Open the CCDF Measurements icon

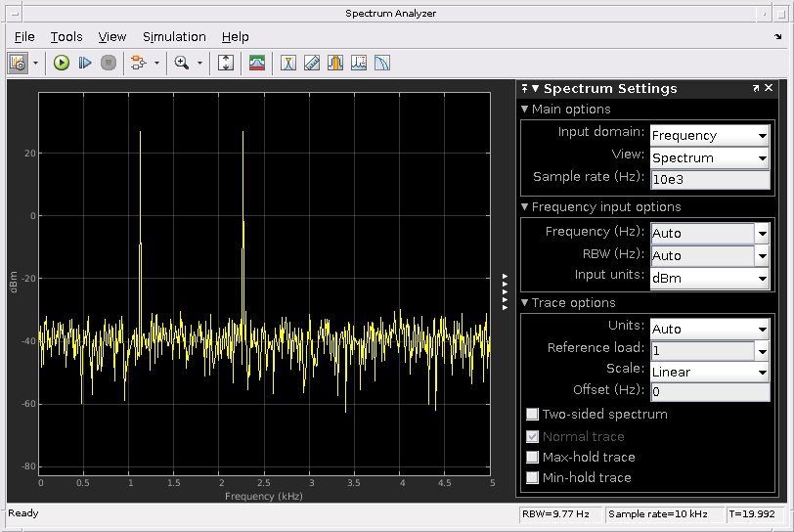(382, 63)
